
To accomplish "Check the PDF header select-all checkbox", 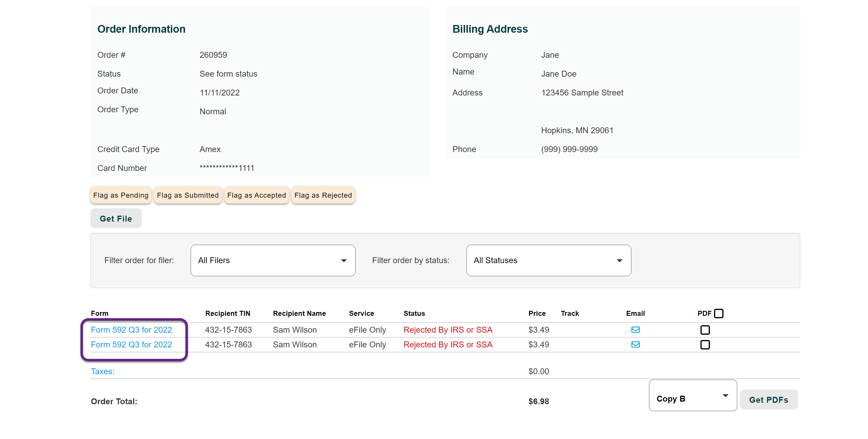I will tap(718, 313).
